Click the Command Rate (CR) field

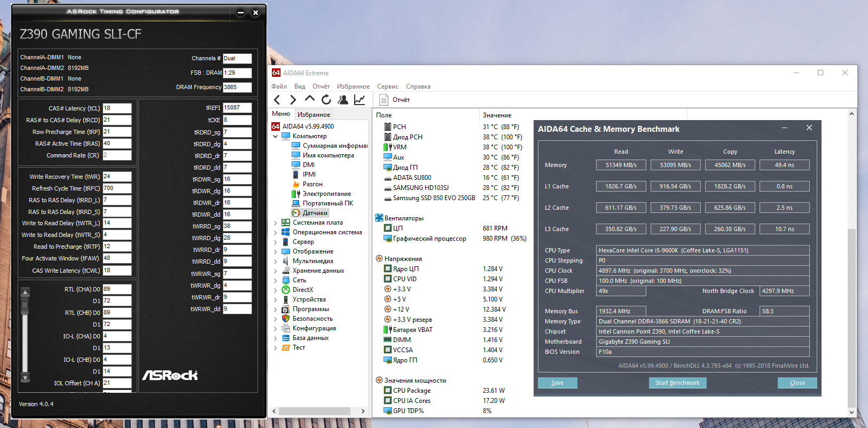click(x=117, y=155)
